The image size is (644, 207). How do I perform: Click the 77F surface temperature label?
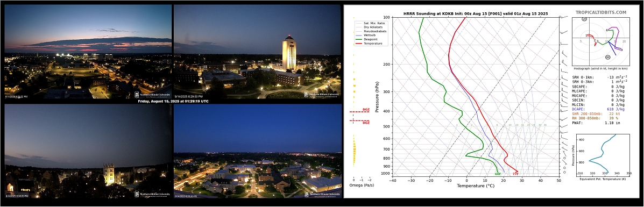pyautogui.click(x=515, y=174)
